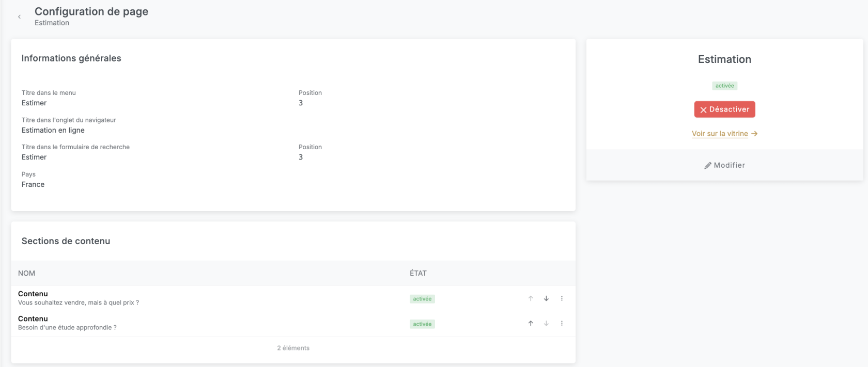Open the three-dot menu for 'Besoin d'une étude approfondie'
Screen dimensions: 868x367
point(562,324)
